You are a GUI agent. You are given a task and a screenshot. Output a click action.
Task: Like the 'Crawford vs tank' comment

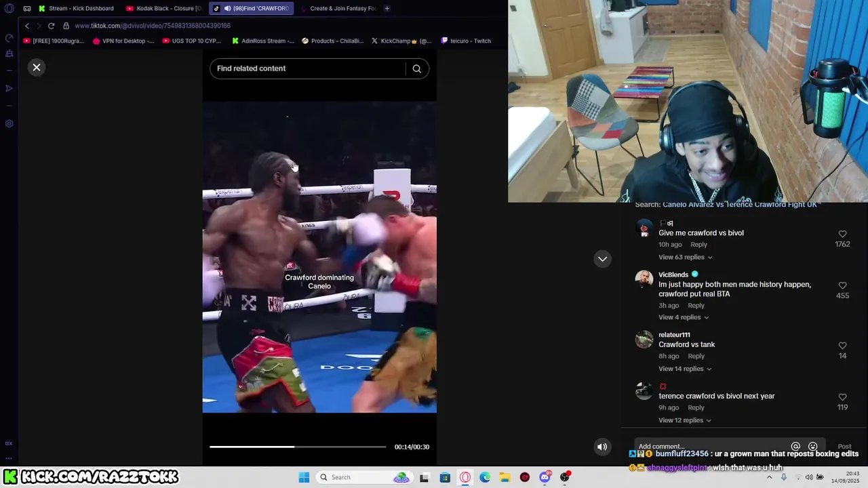pos(842,346)
